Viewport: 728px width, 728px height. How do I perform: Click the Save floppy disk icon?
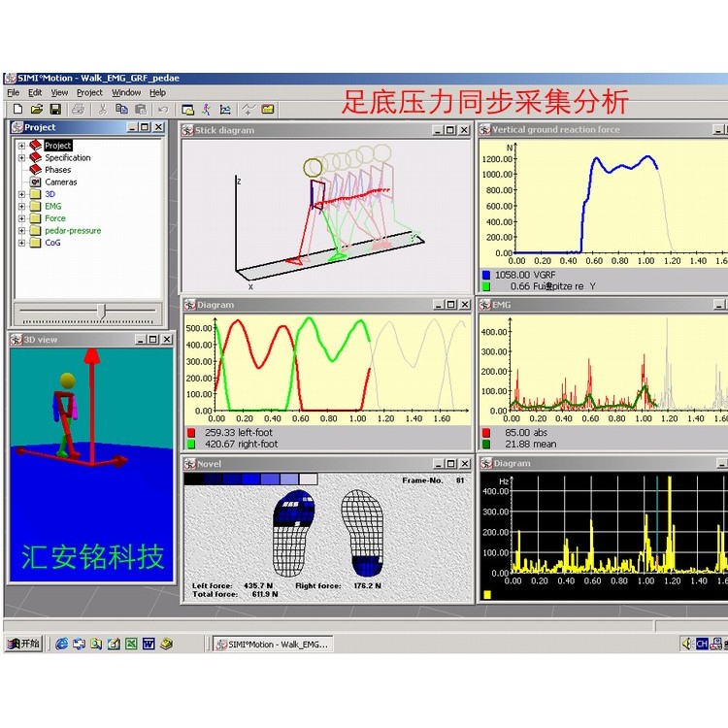pyautogui.click(x=55, y=109)
